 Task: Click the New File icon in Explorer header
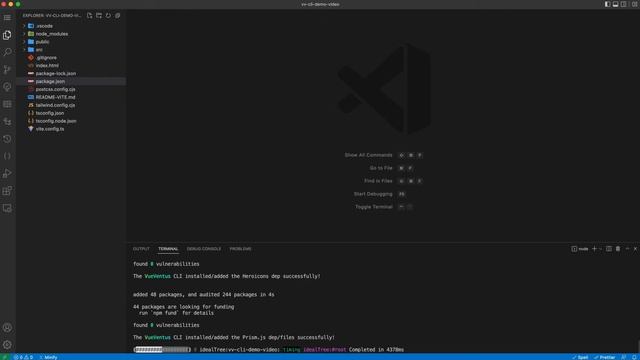pos(89,16)
